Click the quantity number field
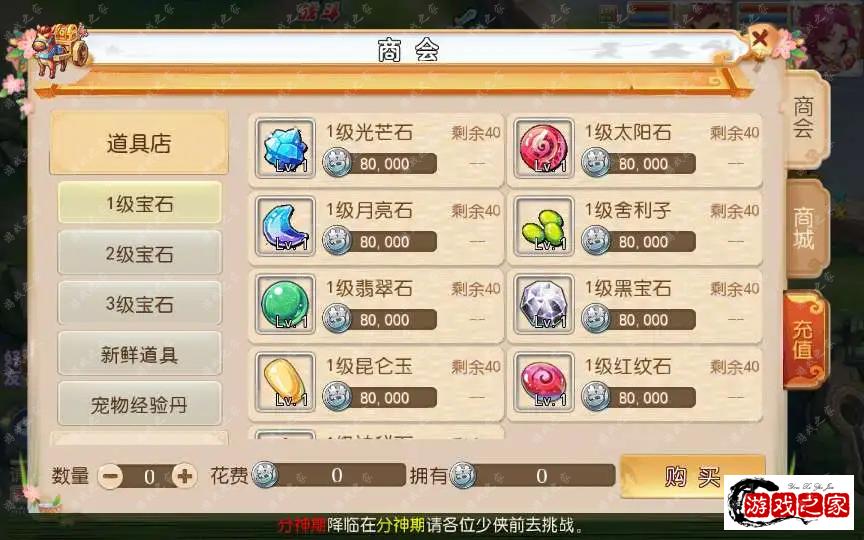 (x=148, y=477)
